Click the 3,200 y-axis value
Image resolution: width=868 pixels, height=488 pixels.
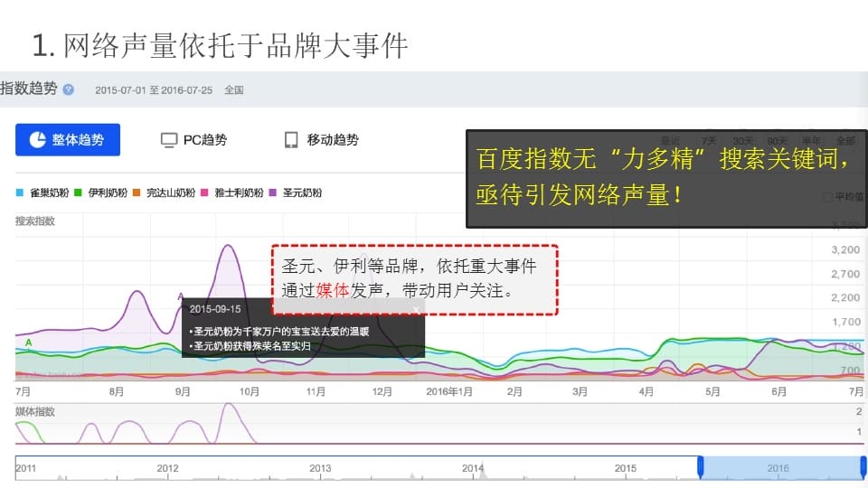coord(845,250)
